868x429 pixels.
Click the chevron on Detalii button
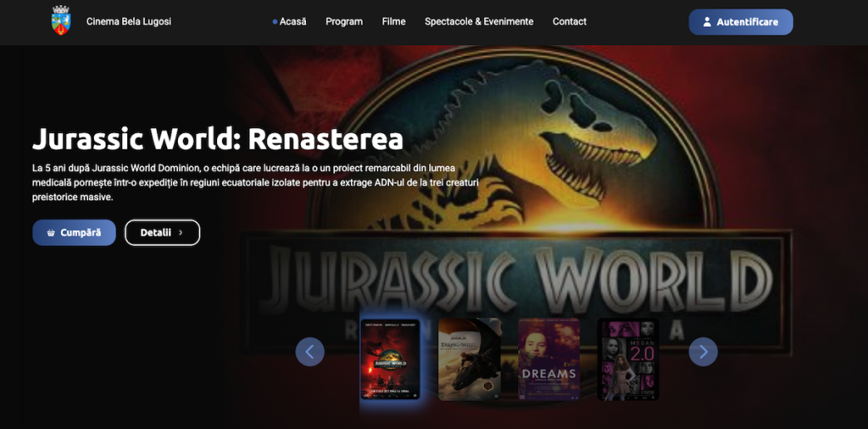tap(181, 233)
